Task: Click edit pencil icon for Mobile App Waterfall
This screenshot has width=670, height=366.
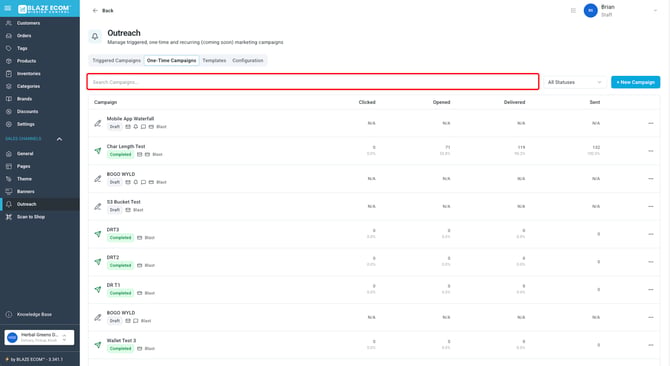Action: [x=98, y=123]
